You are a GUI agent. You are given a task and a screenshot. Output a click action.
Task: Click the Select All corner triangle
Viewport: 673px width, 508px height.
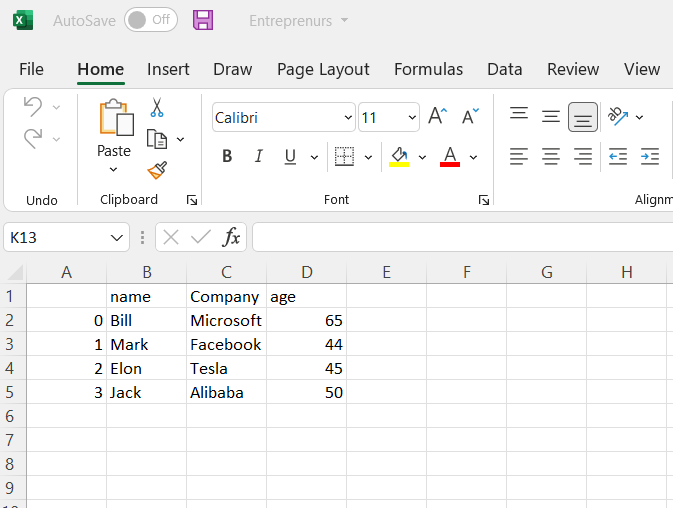[15, 272]
